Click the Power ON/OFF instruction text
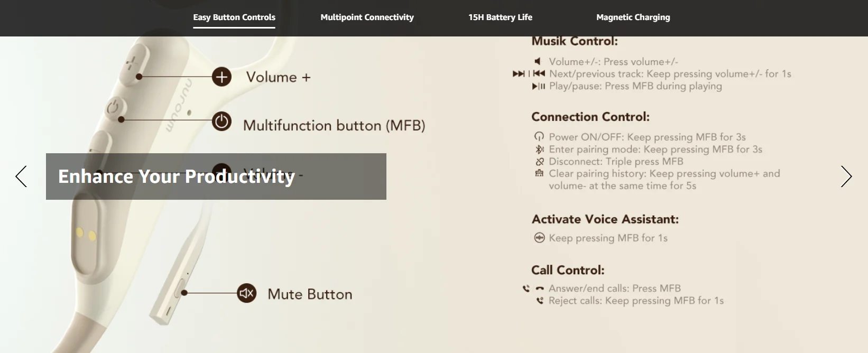The height and width of the screenshot is (353, 868). point(647,137)
